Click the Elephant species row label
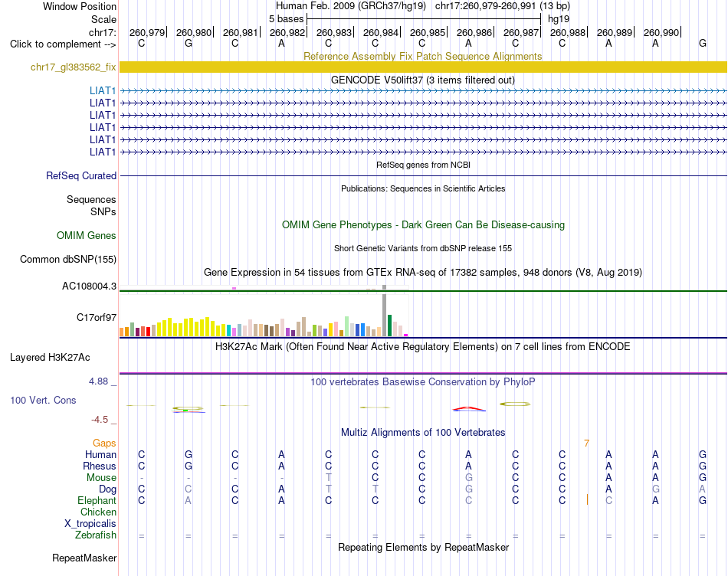The height and width of the screenshot is (576, 728). tap(97, 501)
